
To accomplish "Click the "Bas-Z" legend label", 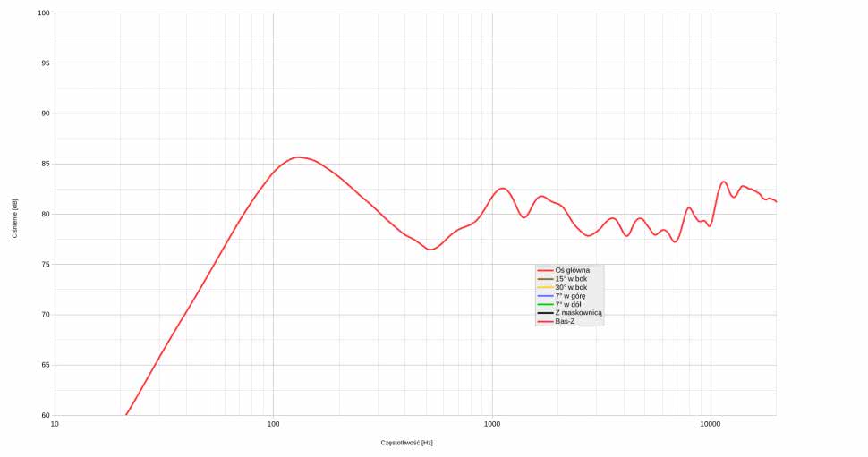I will (565, 321).
